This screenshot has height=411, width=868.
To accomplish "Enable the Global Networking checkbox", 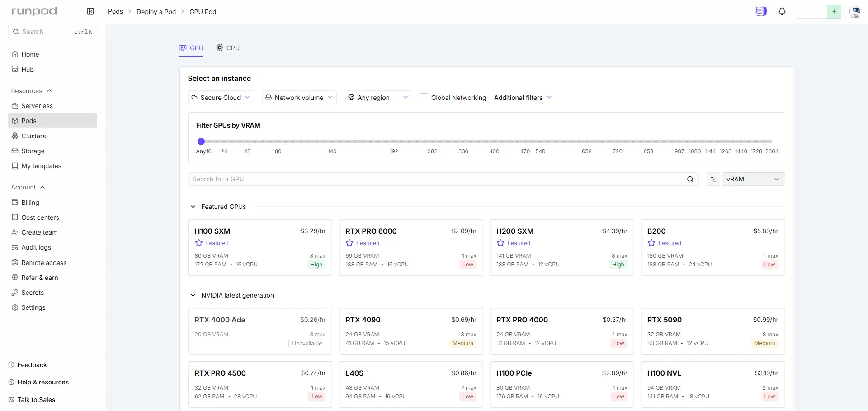I will 424,97.
